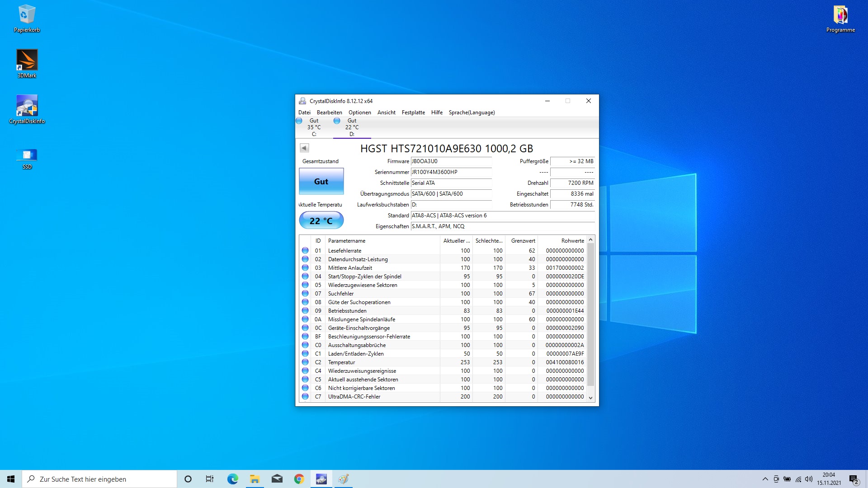Click the status orb for Suchfehler row

[305, 293]
